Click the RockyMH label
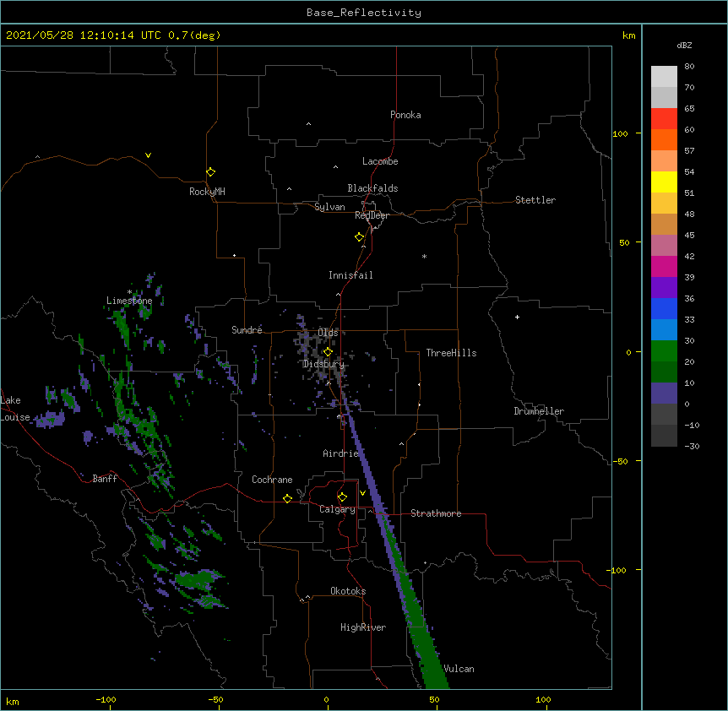 207,192
